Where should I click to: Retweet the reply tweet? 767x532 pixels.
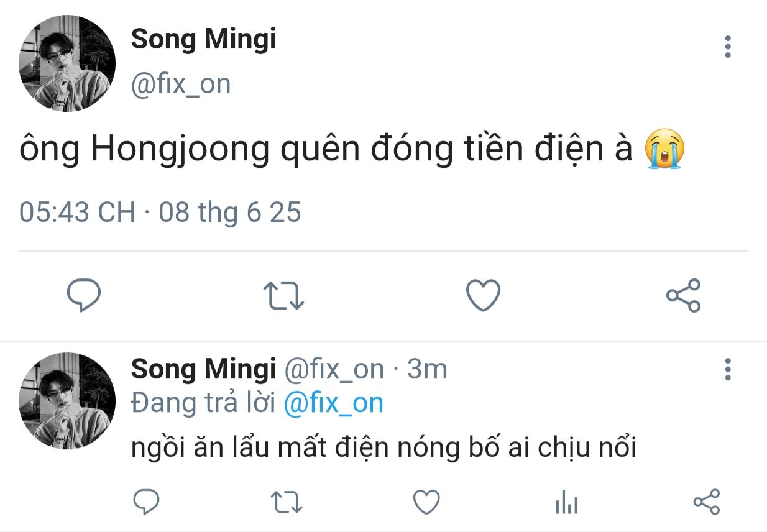pos(287,502)
